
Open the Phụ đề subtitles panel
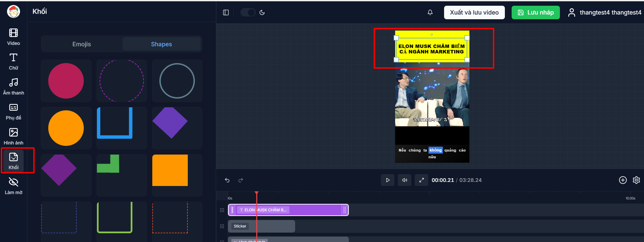[14, 112]
